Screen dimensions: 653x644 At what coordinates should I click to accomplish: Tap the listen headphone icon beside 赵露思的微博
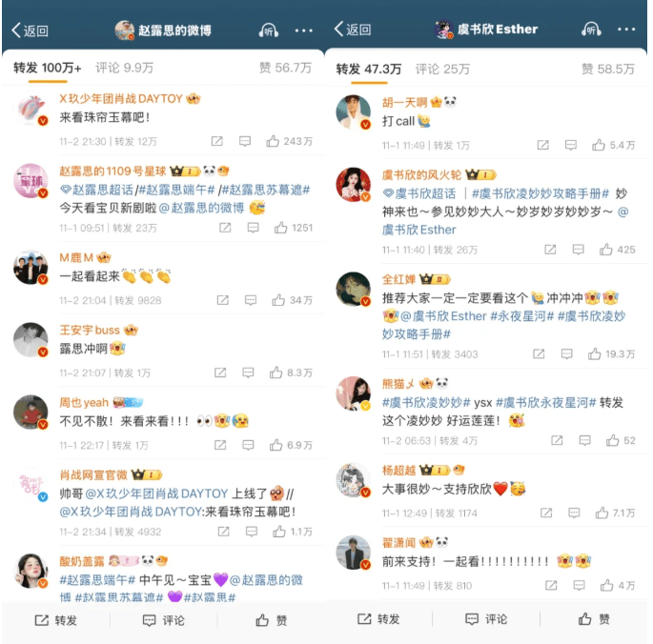point(269,30)
